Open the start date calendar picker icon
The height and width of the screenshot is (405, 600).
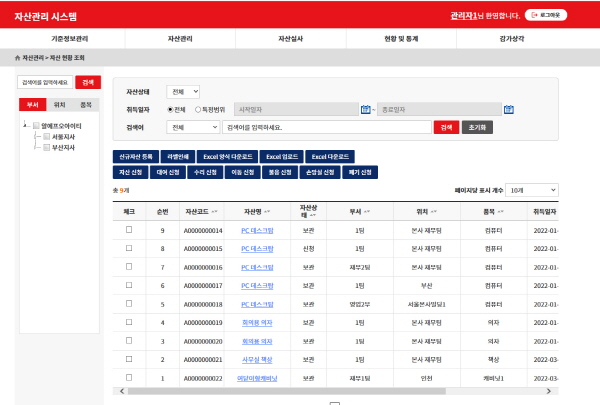(366, 109)
